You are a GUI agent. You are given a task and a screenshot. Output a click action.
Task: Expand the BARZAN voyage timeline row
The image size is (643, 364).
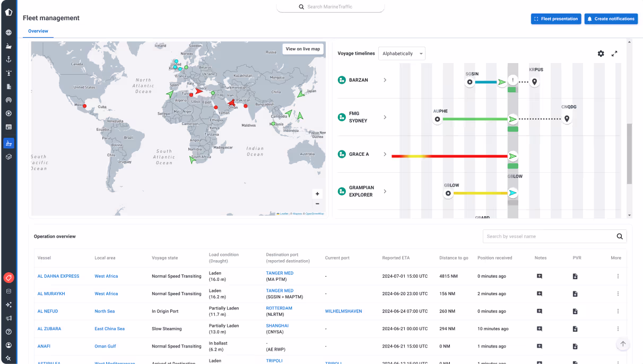(385, 80)
